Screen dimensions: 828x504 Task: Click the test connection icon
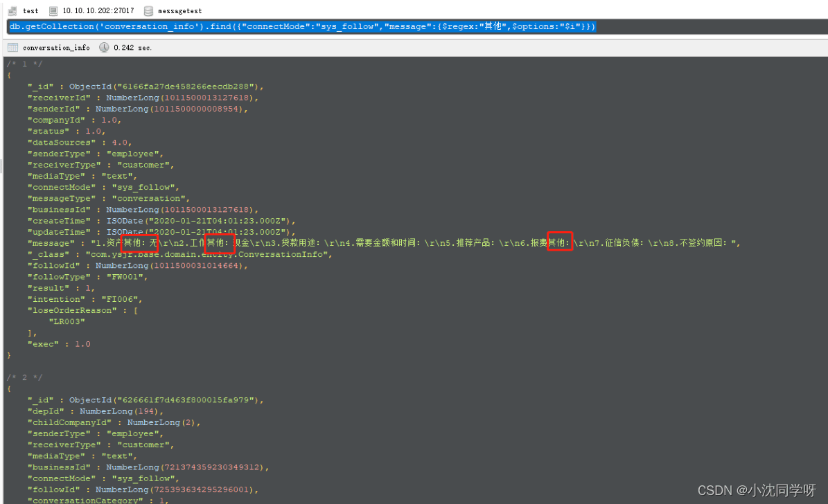(x=12, y=10)
